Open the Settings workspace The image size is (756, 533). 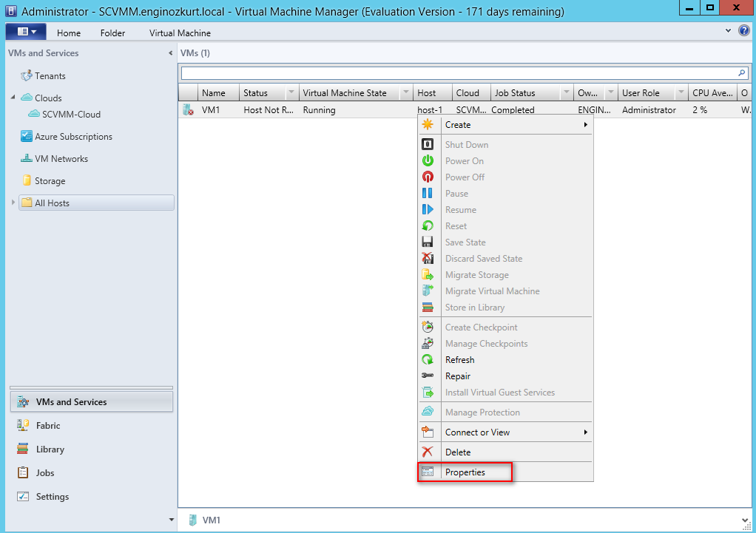pos(92,496)
